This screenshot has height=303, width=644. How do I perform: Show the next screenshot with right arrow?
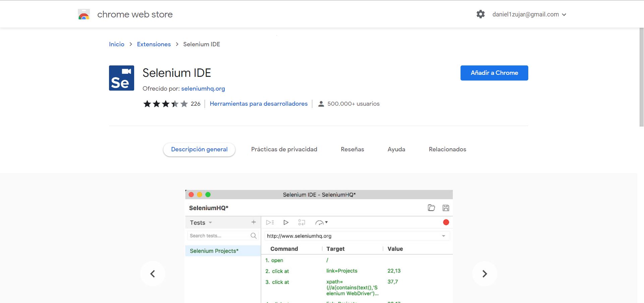[485, 274]
